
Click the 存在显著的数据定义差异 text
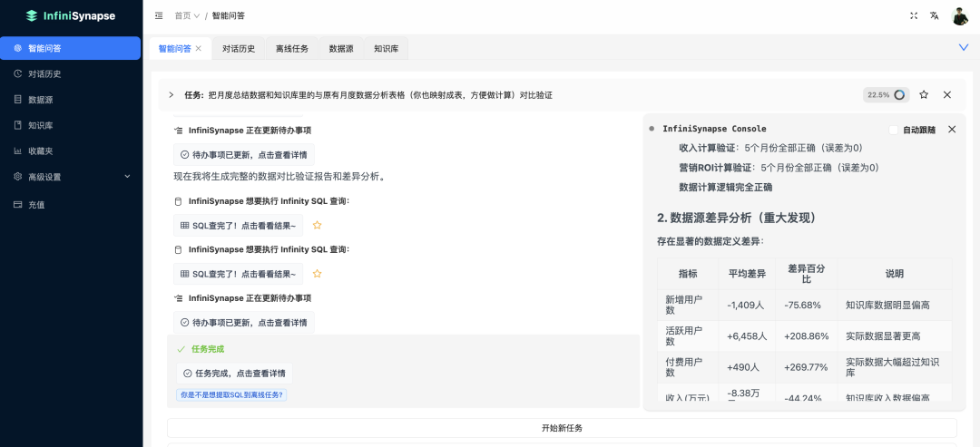coord(710,241)
